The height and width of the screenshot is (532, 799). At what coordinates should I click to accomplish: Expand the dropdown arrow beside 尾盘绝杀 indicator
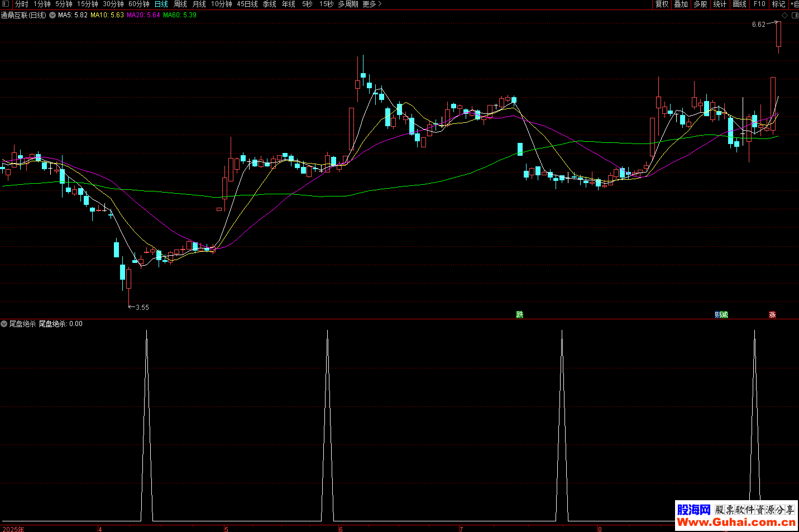[4, 324]
